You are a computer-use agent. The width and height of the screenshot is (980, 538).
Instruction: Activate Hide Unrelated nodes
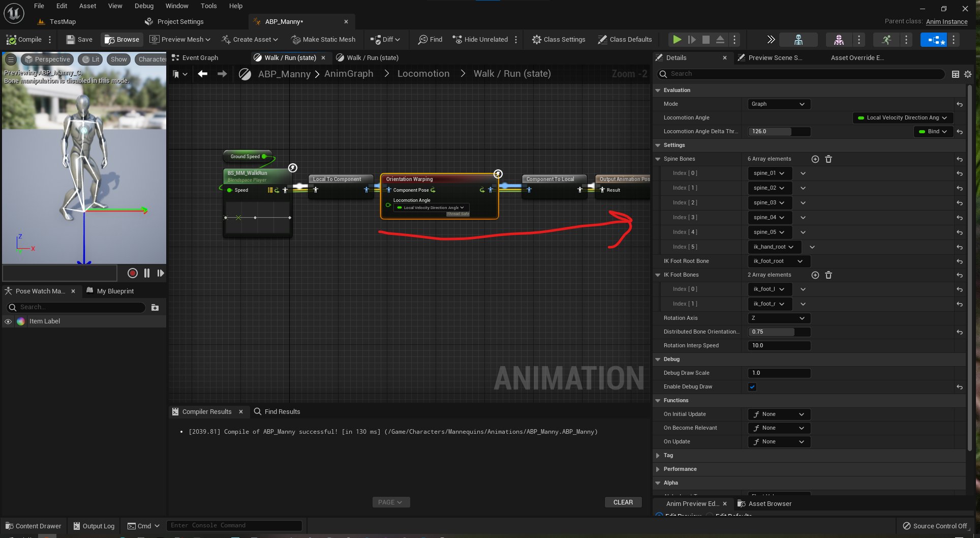(480, 39)
